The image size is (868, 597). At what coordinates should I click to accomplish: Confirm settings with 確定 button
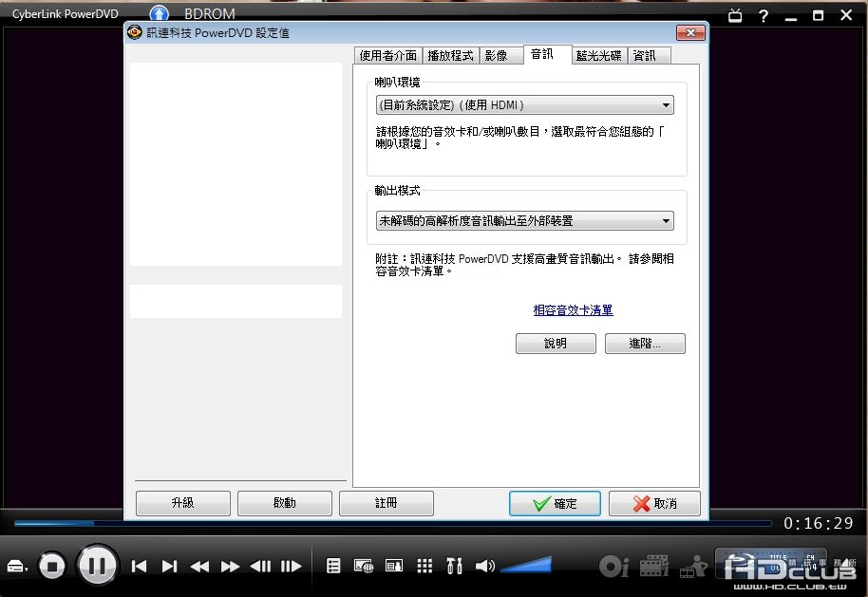[555, 503]
